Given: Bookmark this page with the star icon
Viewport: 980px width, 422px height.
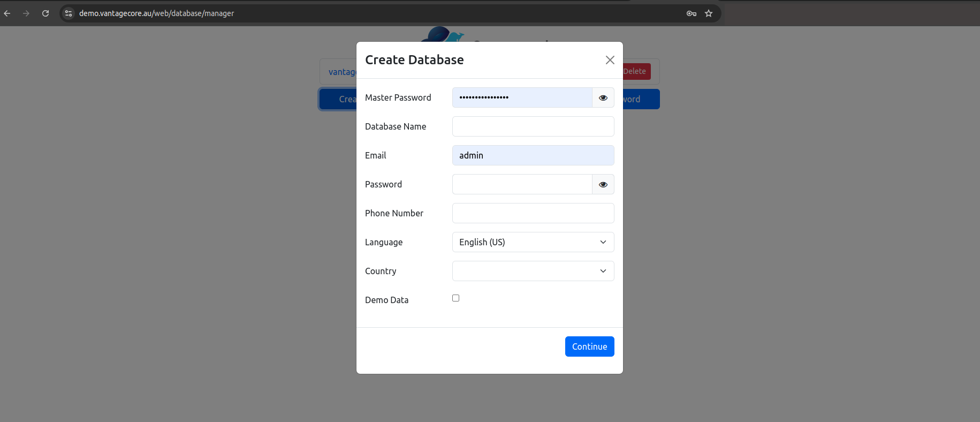Looking at the screenshot, I should point(709,13).
